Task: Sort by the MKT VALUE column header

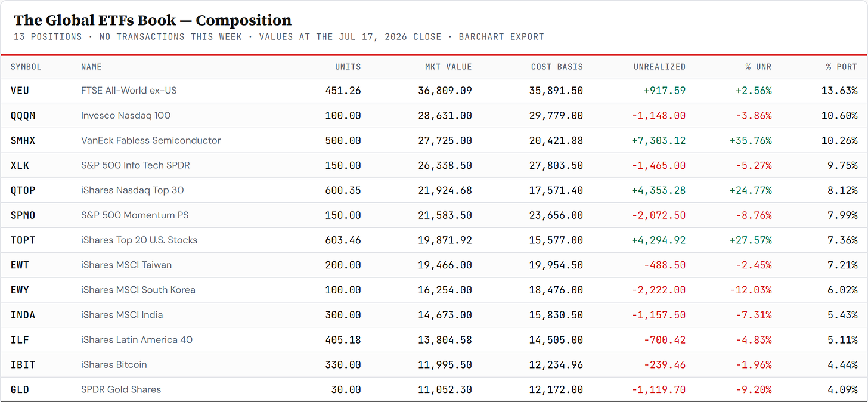Action: pos(445,67)
